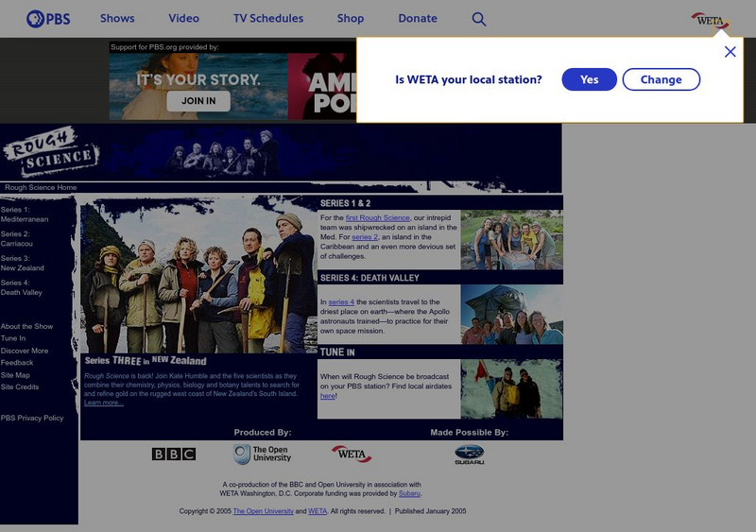Open the Shows menu

coord(117,18)
